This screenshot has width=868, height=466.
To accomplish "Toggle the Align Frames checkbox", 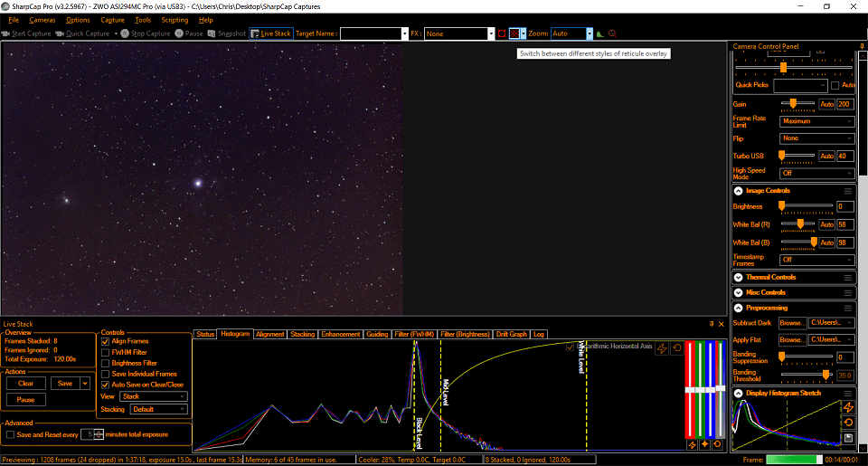I will [x=105, y=341].
